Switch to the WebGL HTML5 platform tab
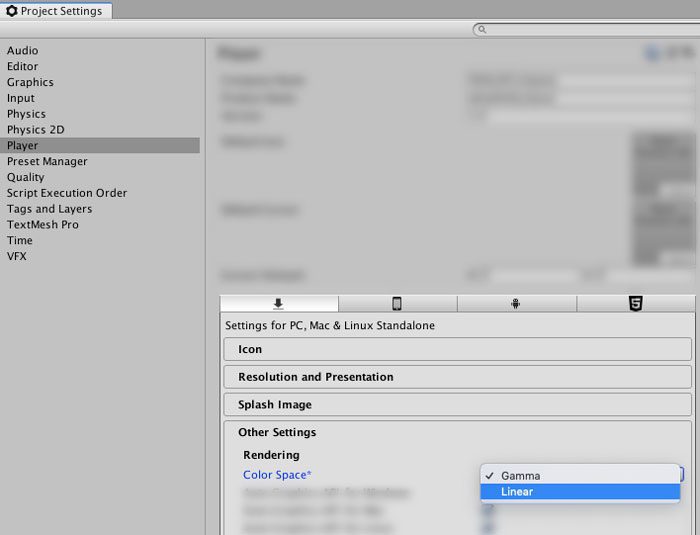The image size is (700, 535). pos(636,304)
